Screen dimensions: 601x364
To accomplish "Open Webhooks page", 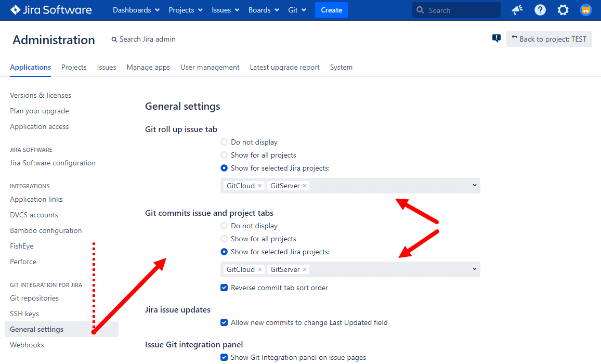I will click(27, 345).
